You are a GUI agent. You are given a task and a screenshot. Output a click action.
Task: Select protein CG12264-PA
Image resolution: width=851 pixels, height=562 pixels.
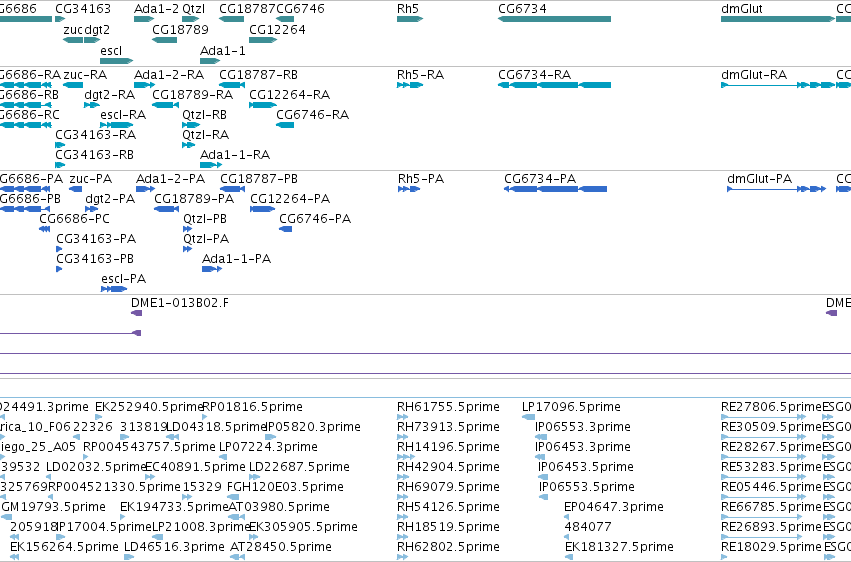pos(262,209)
